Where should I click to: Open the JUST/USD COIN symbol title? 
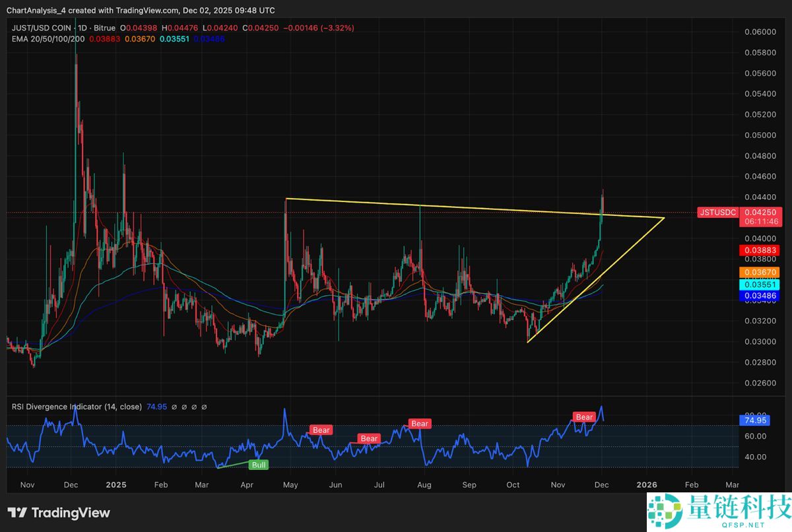tap(42, 28)
